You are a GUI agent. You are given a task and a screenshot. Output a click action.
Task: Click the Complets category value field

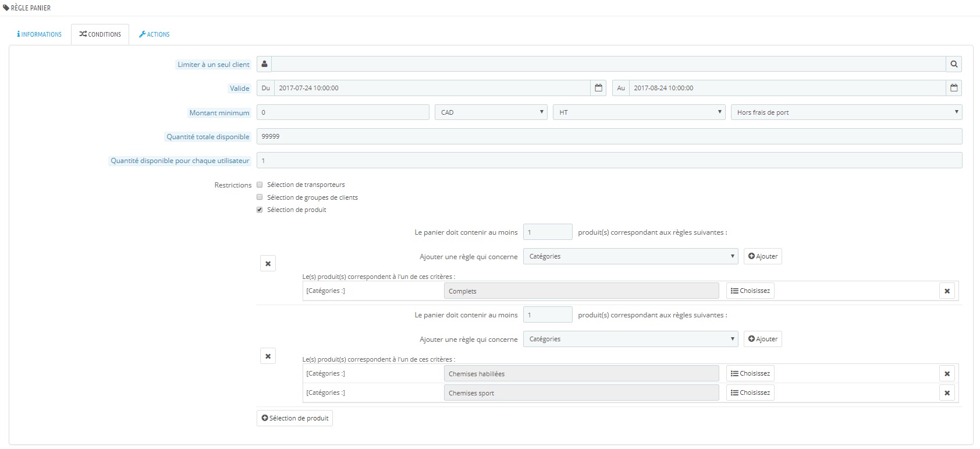coord(581,291)
